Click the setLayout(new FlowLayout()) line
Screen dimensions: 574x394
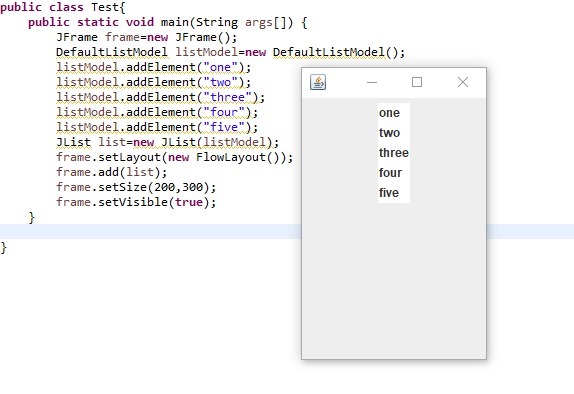[x=175, y=157]
